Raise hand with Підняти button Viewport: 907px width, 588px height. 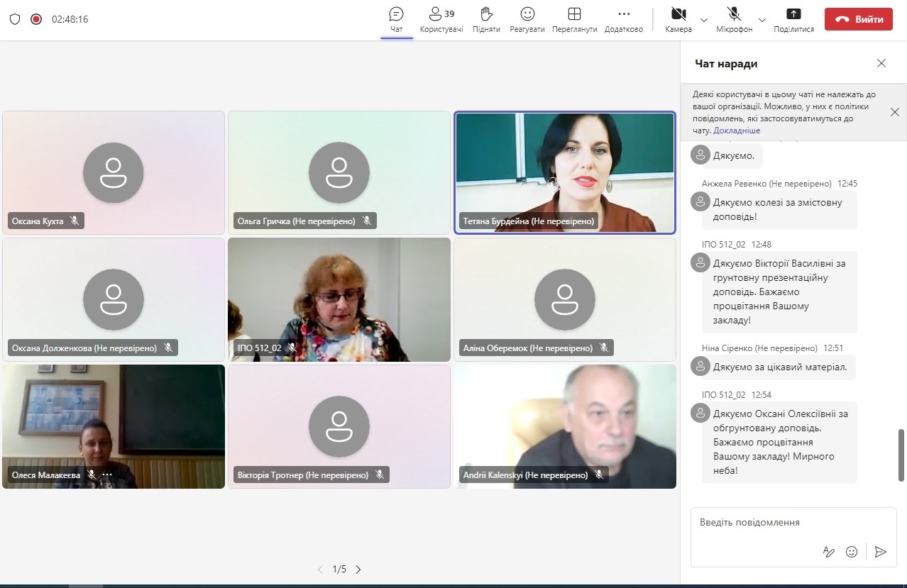point(486,19)
